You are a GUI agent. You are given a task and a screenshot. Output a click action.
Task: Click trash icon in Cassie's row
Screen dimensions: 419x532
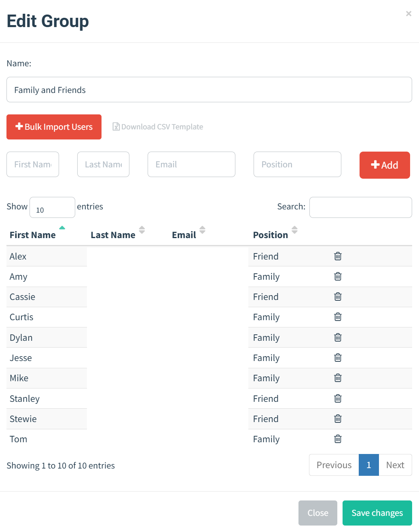pyautogui.click(x=338, y=297)
